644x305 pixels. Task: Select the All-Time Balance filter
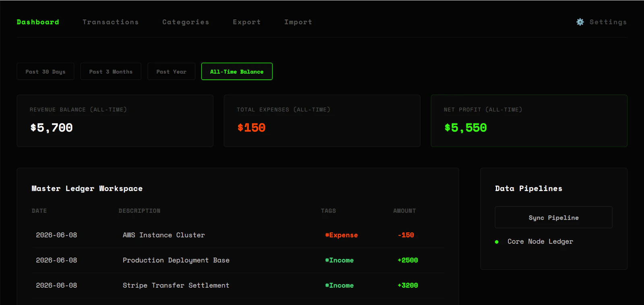click(237, 72)
